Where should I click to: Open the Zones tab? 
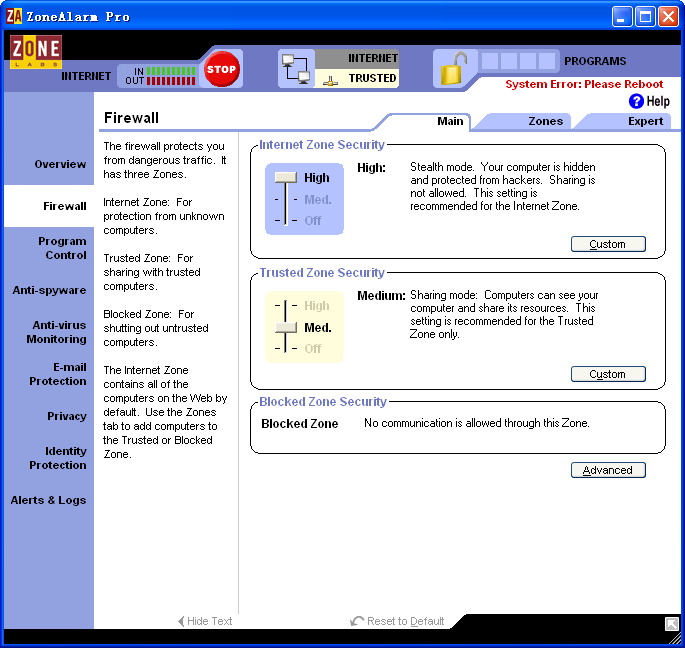[x=545, y=121]
